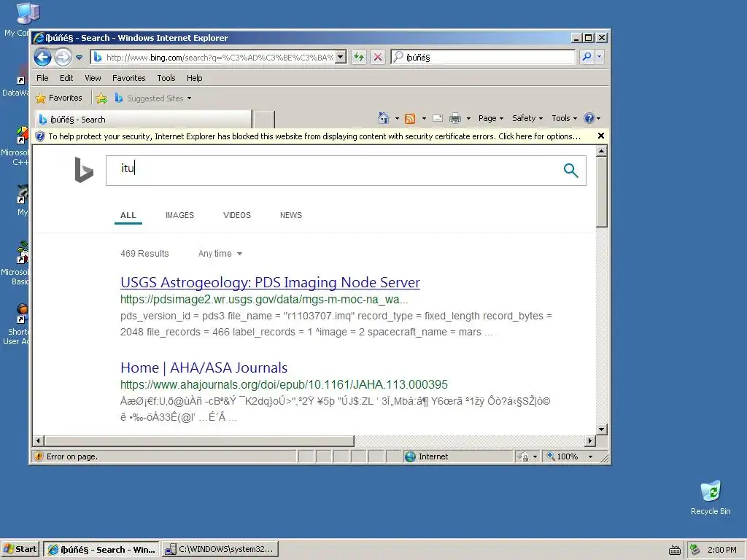This screenshot has width=747, height=560.
Task: Click the Home icon in command bar
Action: pos(384,118)
